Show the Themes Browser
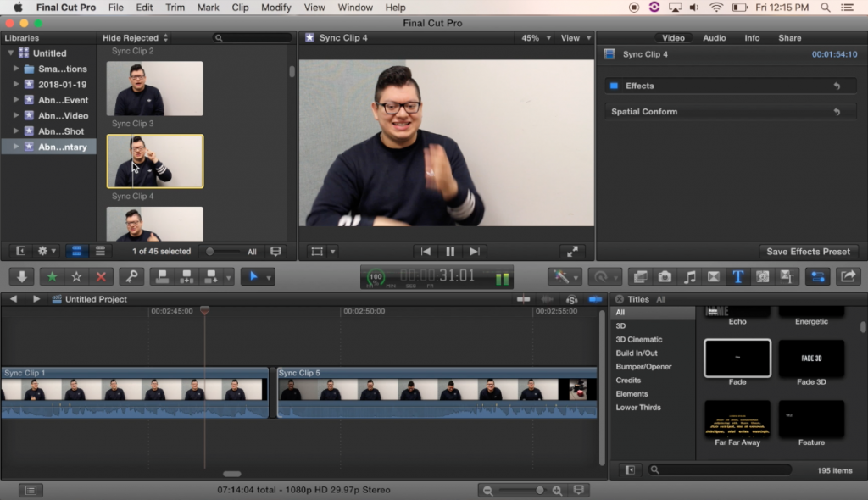868x500 pixels. [787, 276]
